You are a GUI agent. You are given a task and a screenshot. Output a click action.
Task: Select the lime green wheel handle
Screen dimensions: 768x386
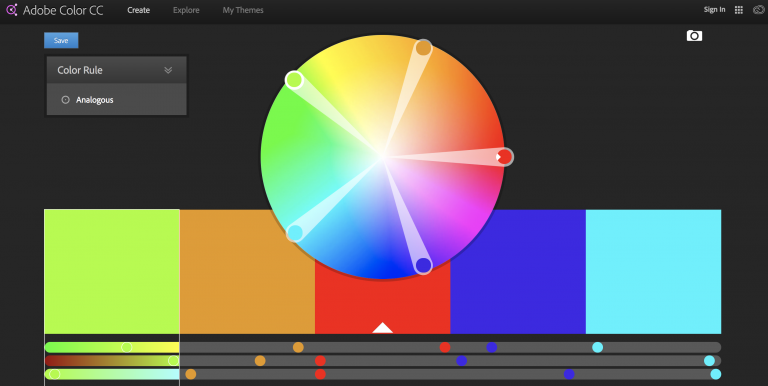294,80
